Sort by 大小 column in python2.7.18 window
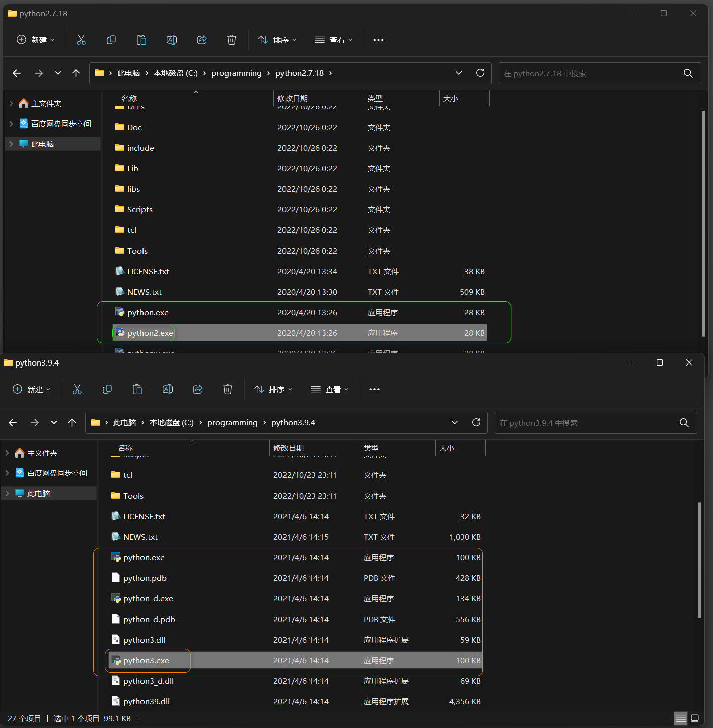Viewport: 713px width, 728px height. point(451,98)
